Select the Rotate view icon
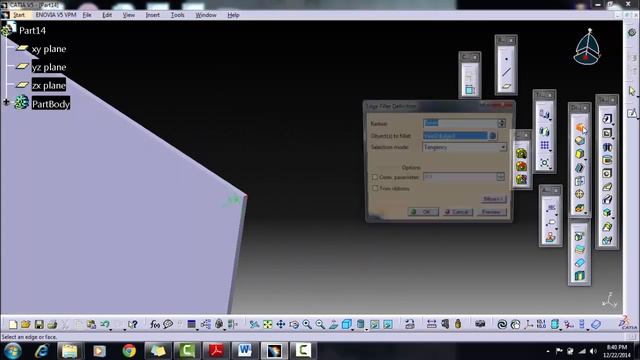The image size is (640, 360). (294, 324)
